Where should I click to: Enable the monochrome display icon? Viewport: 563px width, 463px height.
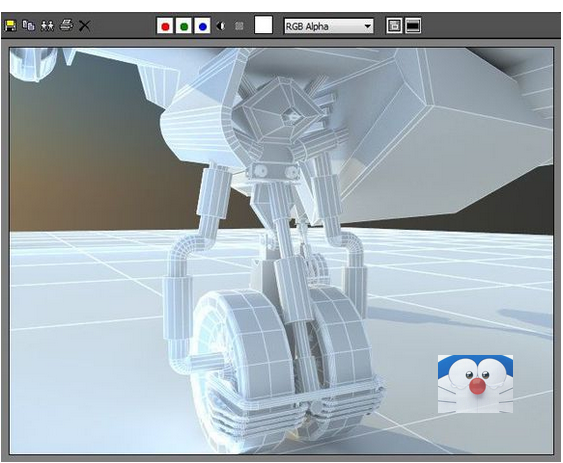pos(239,26)
